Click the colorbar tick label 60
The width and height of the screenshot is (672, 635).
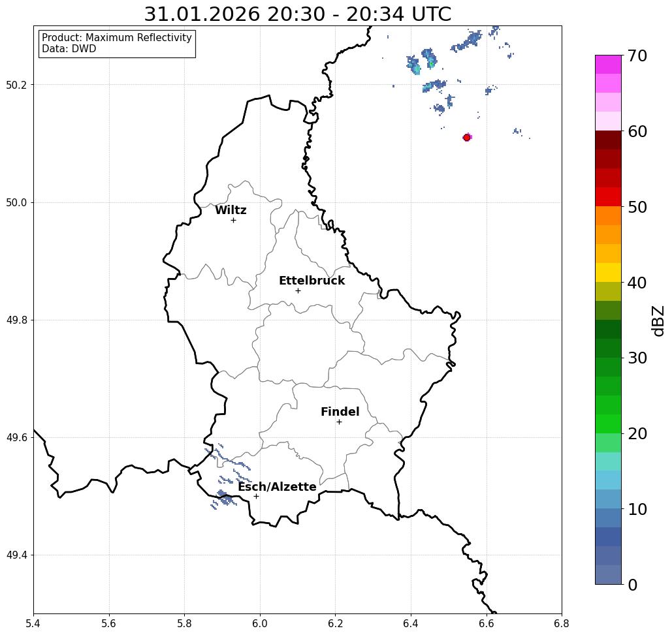click(637, 131)
